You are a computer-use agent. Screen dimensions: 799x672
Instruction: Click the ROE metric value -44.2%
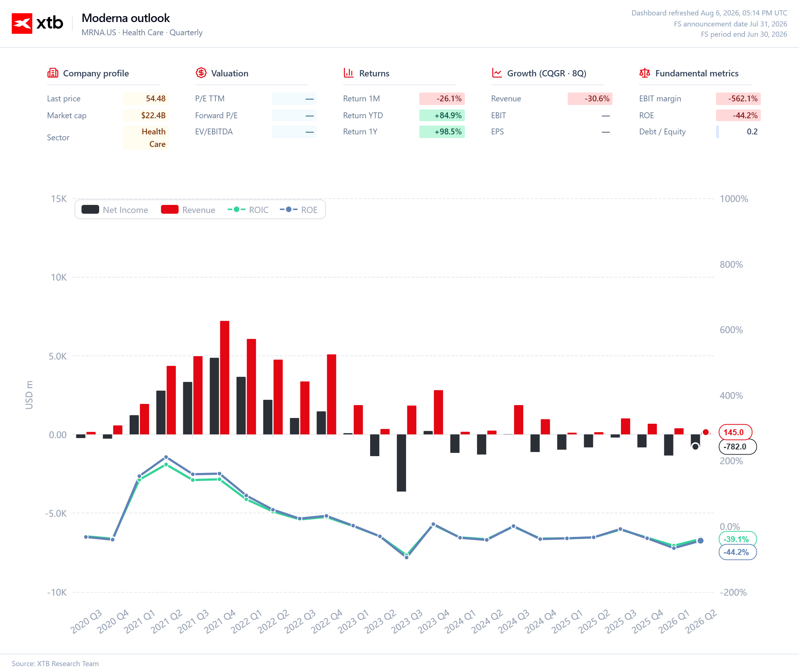tap(738, 115)
